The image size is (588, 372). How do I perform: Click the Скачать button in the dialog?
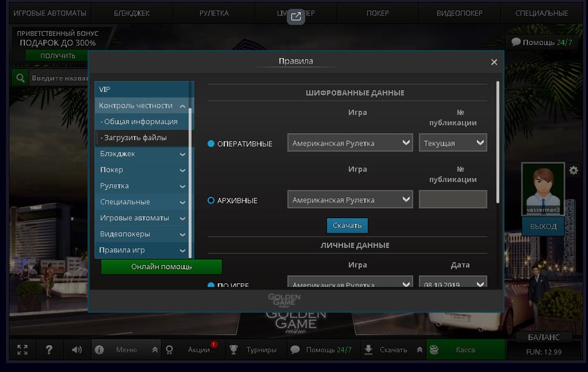click(x=347, y=225)
